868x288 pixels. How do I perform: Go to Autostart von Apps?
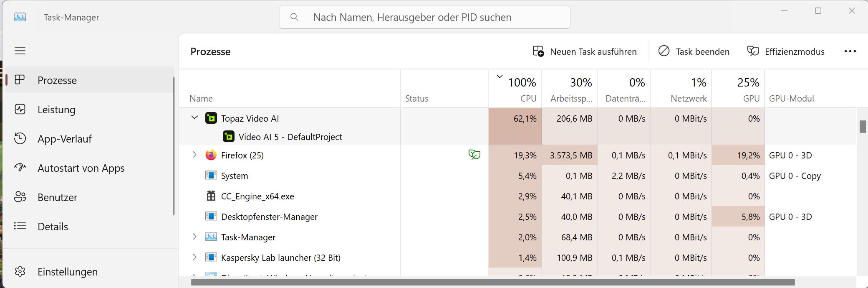81,168
